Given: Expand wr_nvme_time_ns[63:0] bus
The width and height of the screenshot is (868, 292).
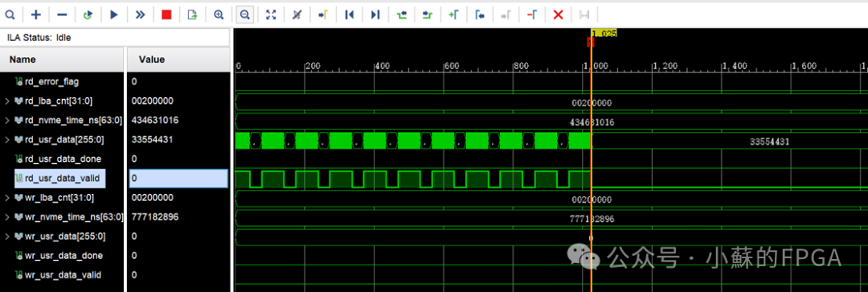Looking at the screenshot, I should 6,217.
